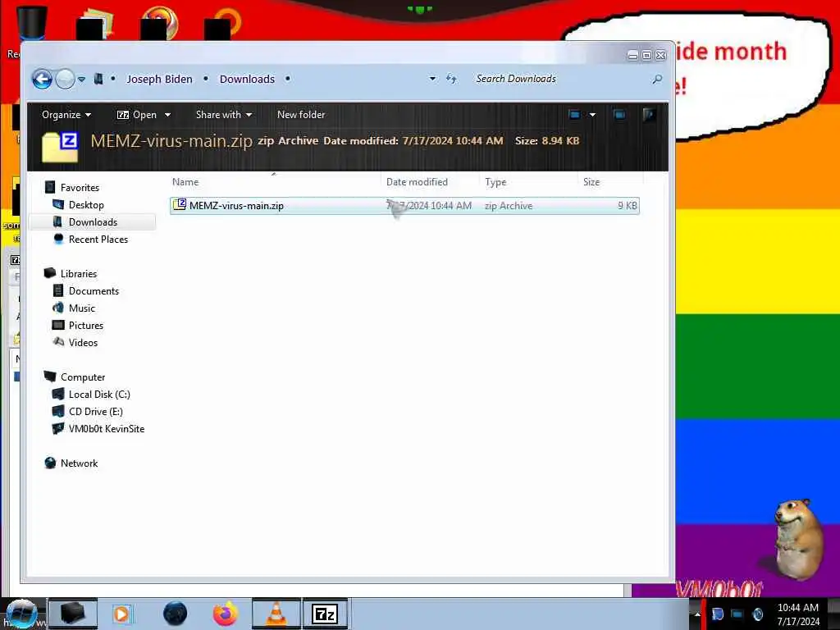Open the Videos library
Viewport: 840px width, 630px height.
83,343
